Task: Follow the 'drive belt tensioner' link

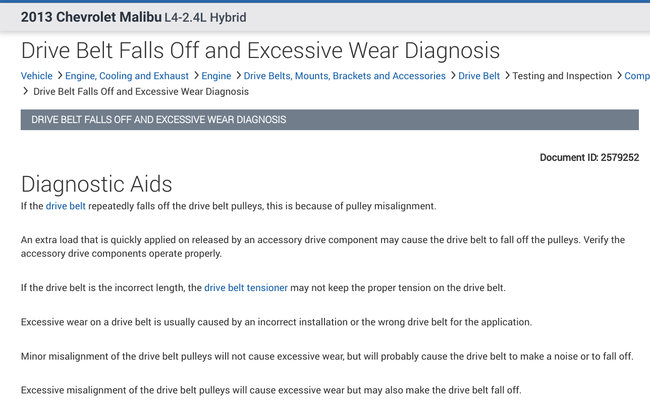Action: click(246, 288)
